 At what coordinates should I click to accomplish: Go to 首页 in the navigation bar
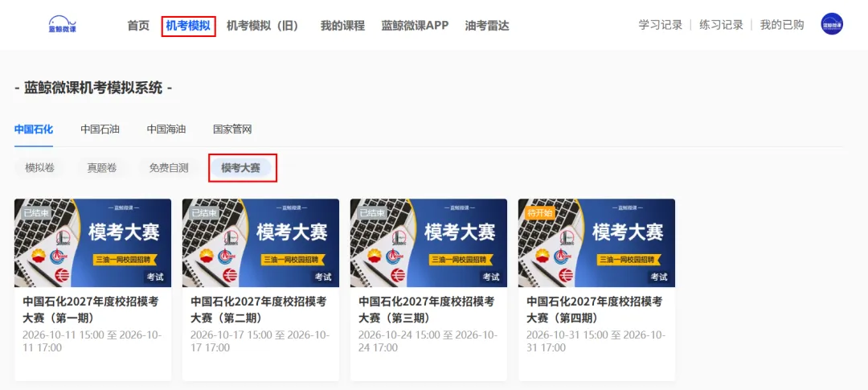[x=138, y=26]
